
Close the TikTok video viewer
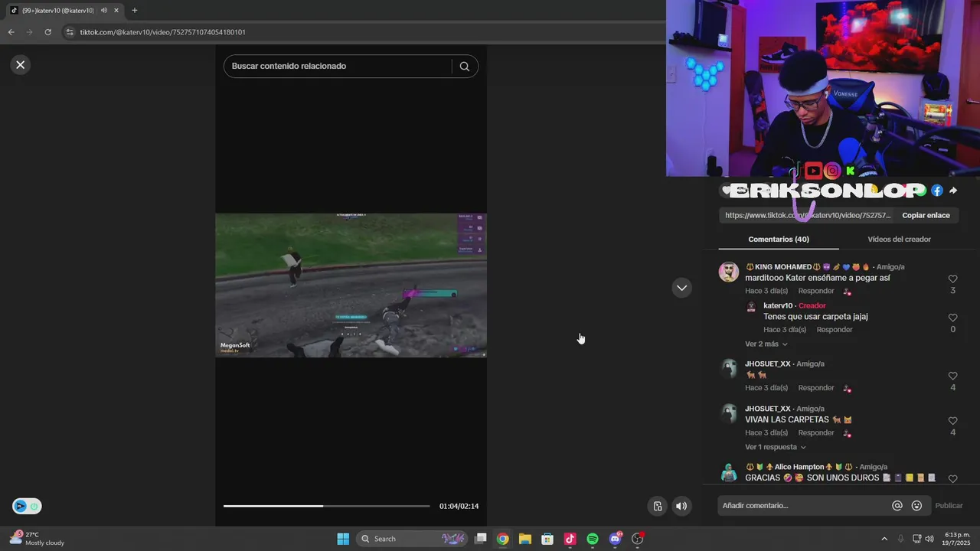point(21,65)
